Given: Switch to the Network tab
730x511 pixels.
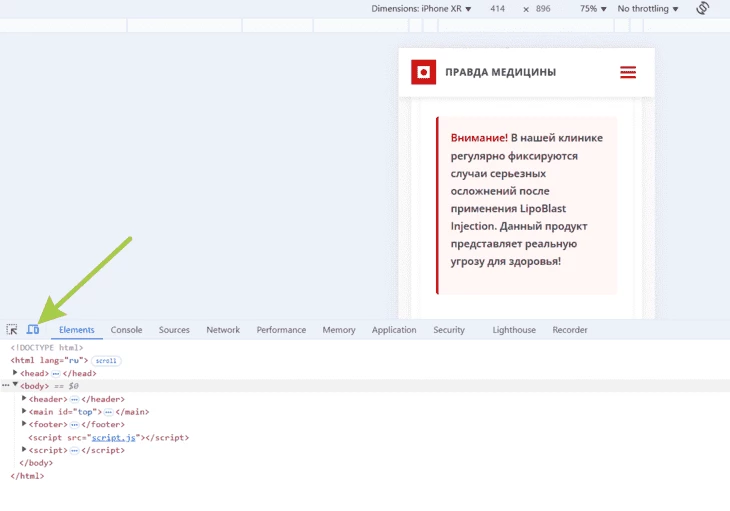Looking at the screenshot, I should click(x=223, y=329).
